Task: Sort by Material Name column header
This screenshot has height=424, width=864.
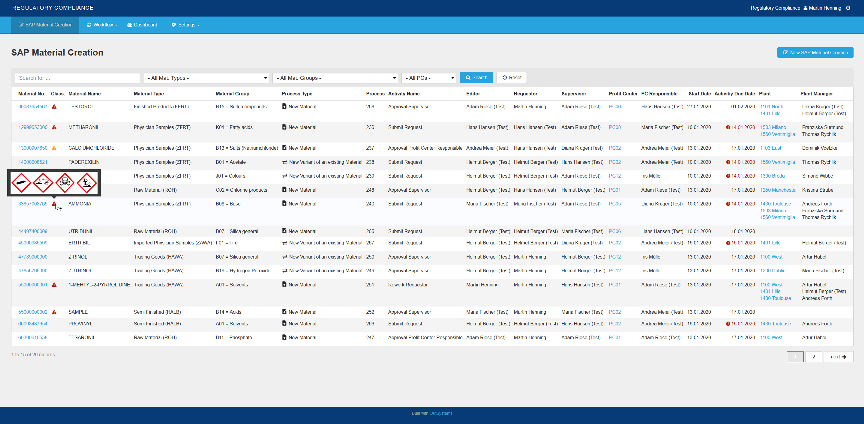Action: click(x=84, y=94)
